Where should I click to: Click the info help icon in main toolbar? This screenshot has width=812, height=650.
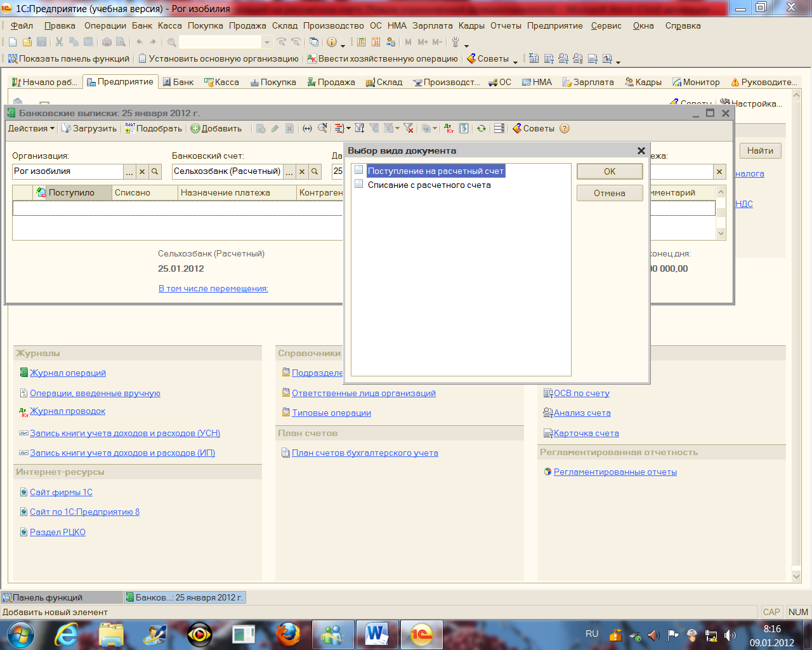[x=332, y=42]
